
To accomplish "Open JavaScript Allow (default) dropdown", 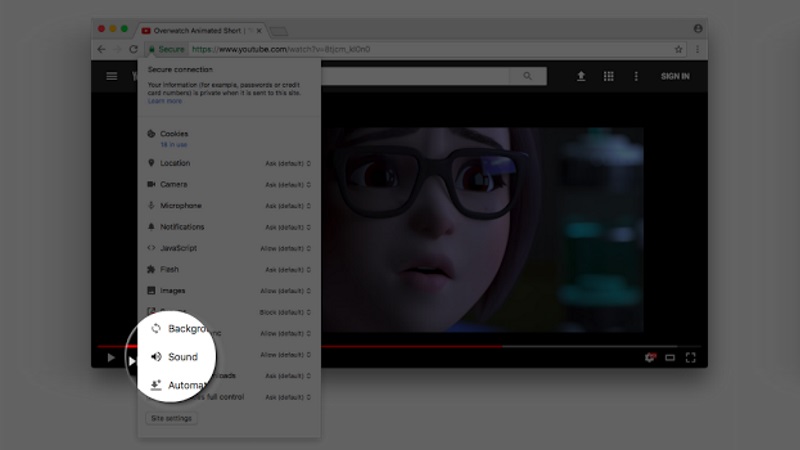I will [286, 248].
